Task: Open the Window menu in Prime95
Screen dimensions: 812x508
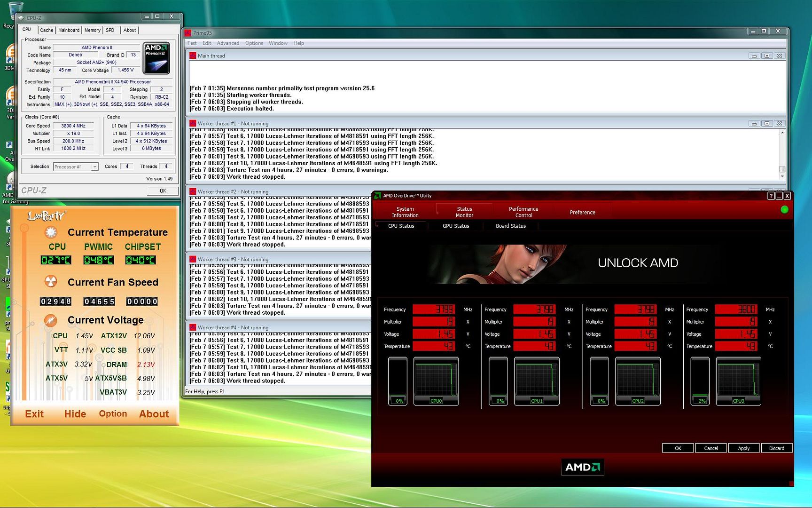Action: pos(278,43)
